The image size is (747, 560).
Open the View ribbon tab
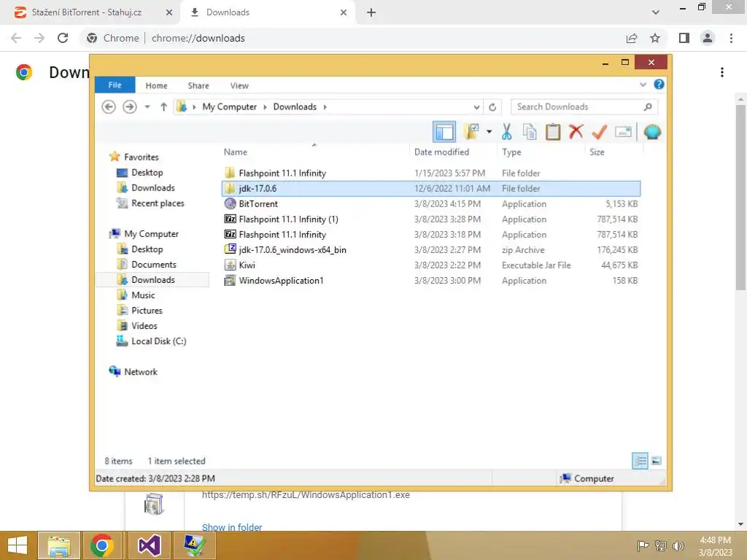click(x=239, y=86)
